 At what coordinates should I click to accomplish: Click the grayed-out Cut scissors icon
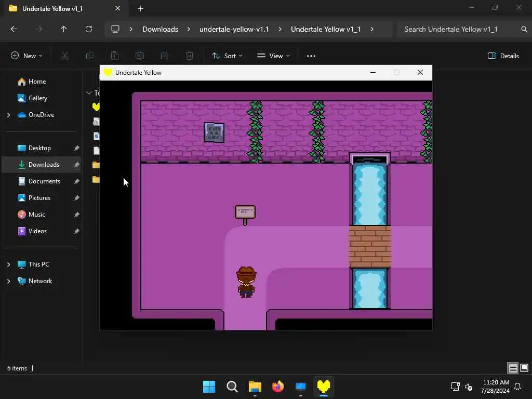[x=65, y=56]
